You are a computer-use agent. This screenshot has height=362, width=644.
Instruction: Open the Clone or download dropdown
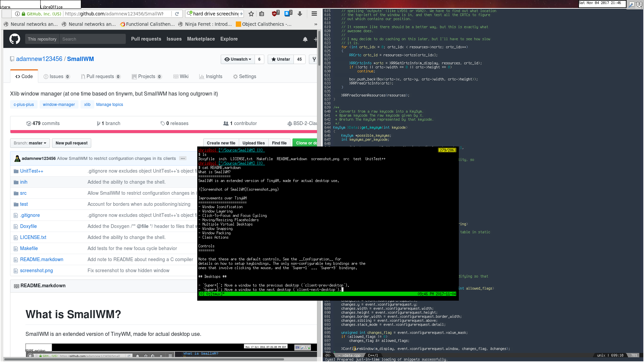(x=305, y=143)
